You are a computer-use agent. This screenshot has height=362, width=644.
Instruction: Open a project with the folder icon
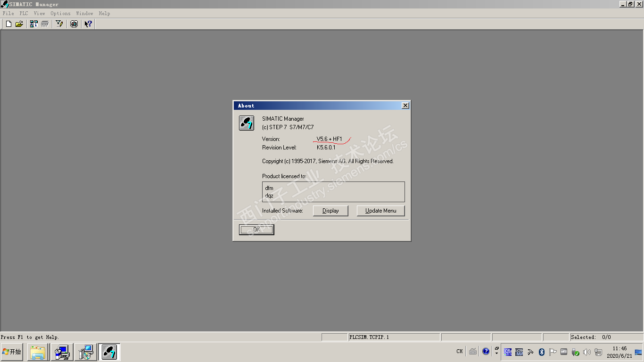coord(19,24)
